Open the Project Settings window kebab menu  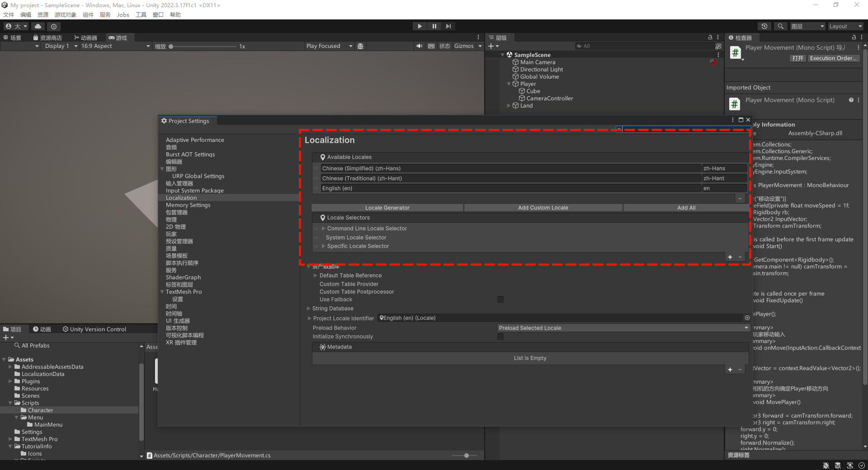[x=733, y=120]
